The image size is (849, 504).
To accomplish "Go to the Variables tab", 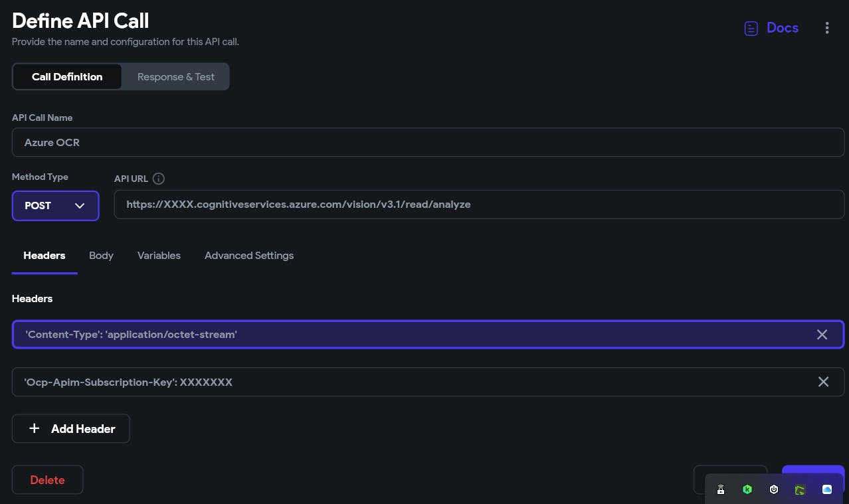I will coord(159,256).
